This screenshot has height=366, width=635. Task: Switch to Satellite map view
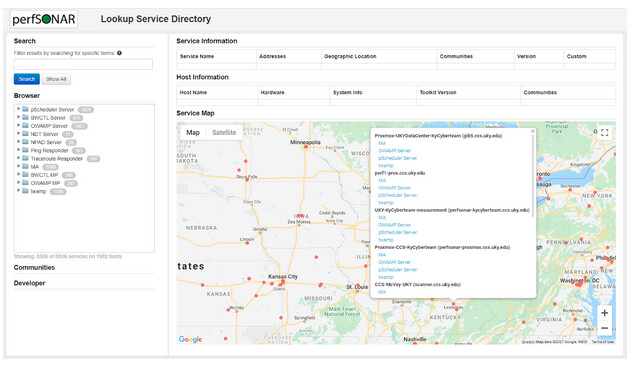point(224,132)
